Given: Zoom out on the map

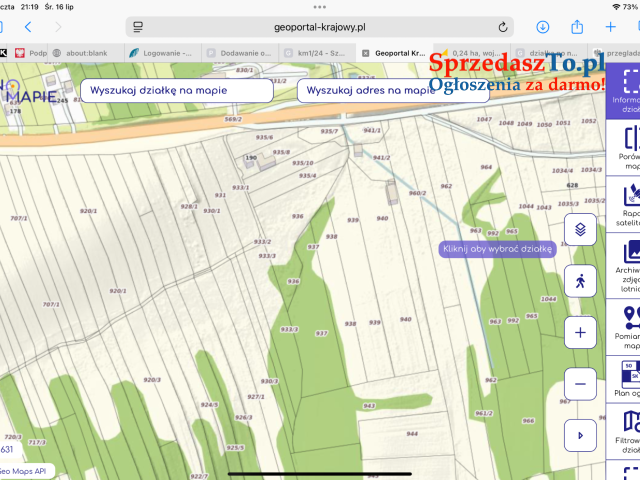Looking at the screenshot, I should point(580,383).
